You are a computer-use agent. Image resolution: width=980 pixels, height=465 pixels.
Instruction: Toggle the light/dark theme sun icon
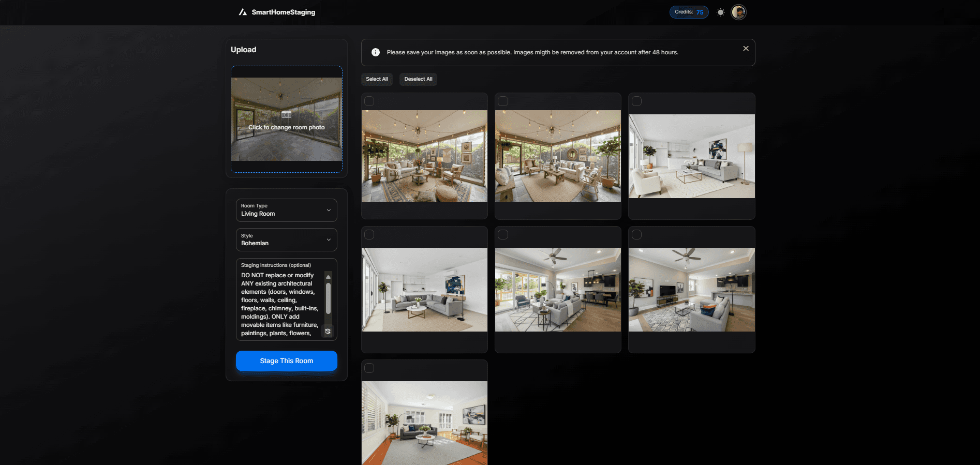coord(720,12)
